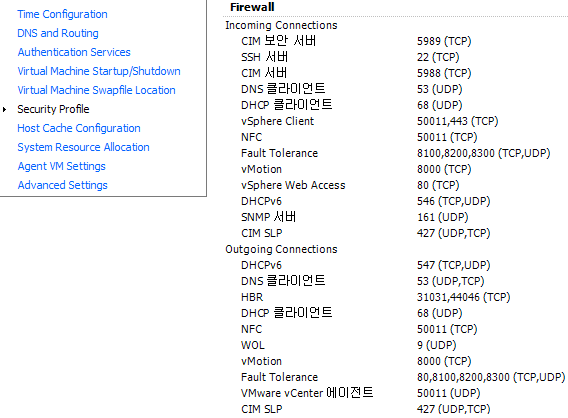Select the Security Profile entry
568x418 pixels.
tap(53, 109)
